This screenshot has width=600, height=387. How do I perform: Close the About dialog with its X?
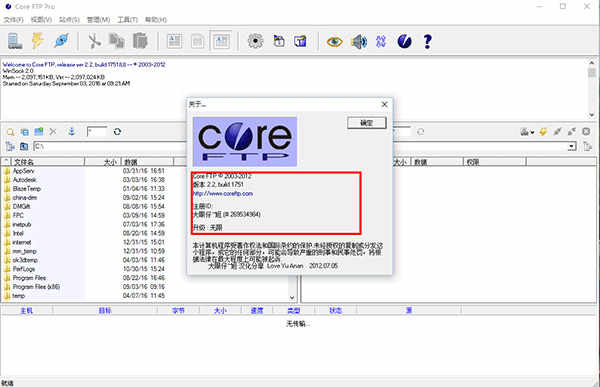pos(385,104)
